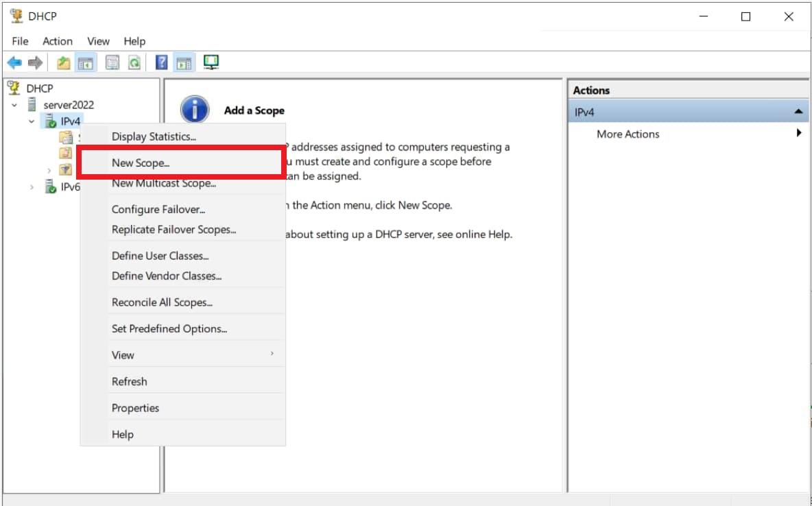Click the green monitor toolbar icon
This screenshot has height=506, width=812.
(x=211, y=63)
